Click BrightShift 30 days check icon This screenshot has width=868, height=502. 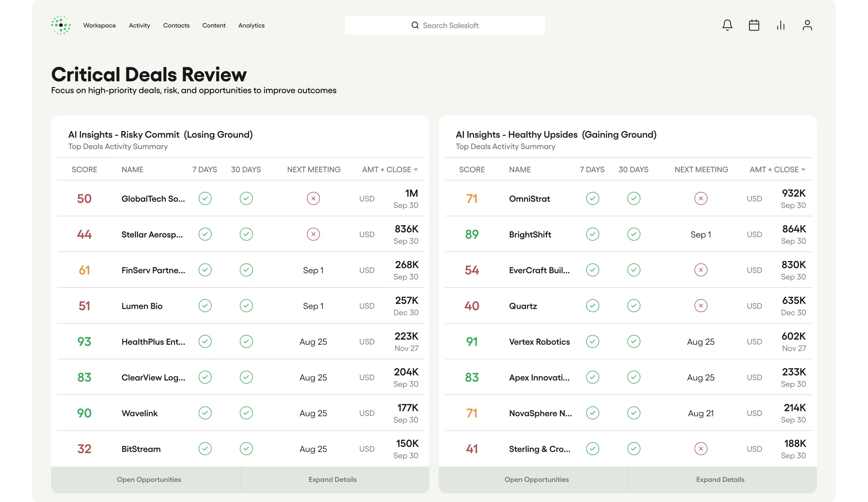click(634, 234)
